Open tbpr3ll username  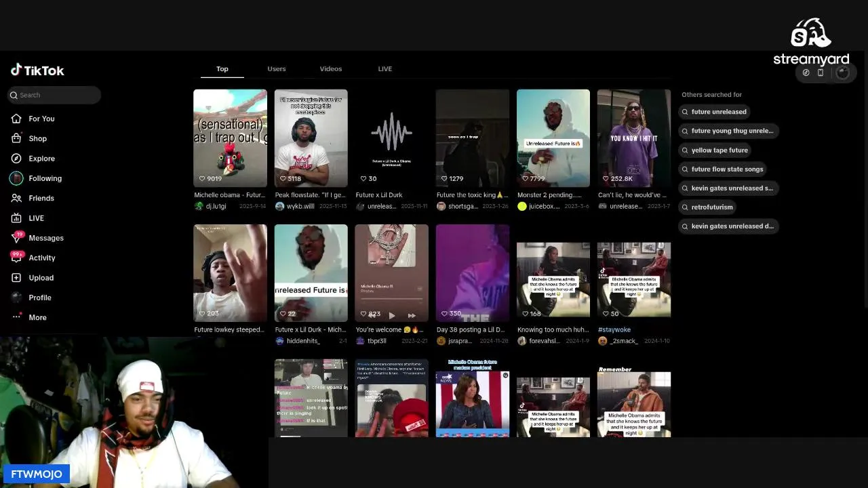point(377,341)
